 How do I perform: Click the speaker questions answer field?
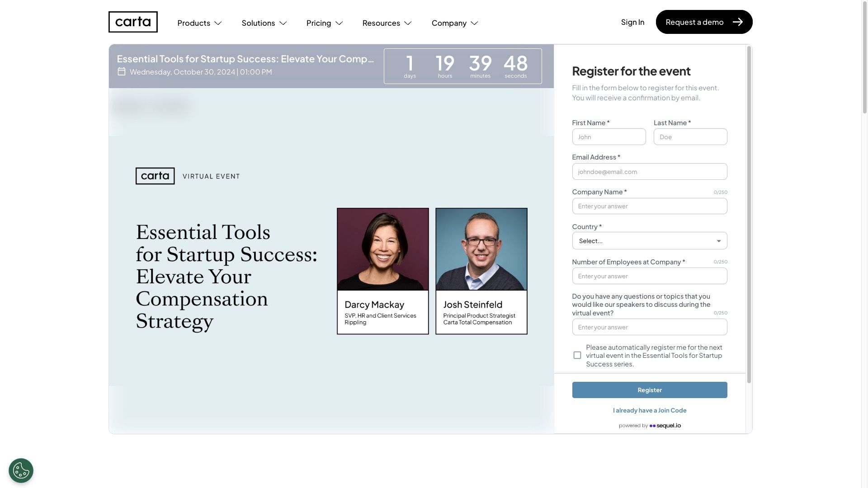coord(650,327)
